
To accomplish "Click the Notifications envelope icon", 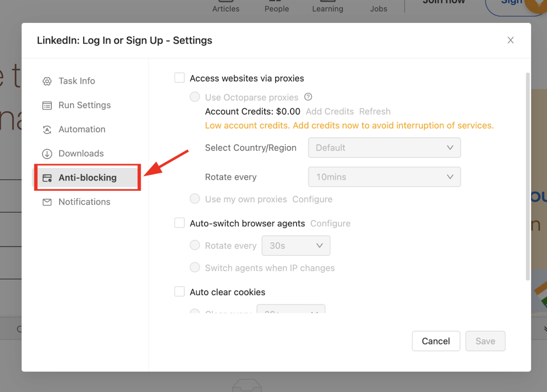I will (47, 202).
